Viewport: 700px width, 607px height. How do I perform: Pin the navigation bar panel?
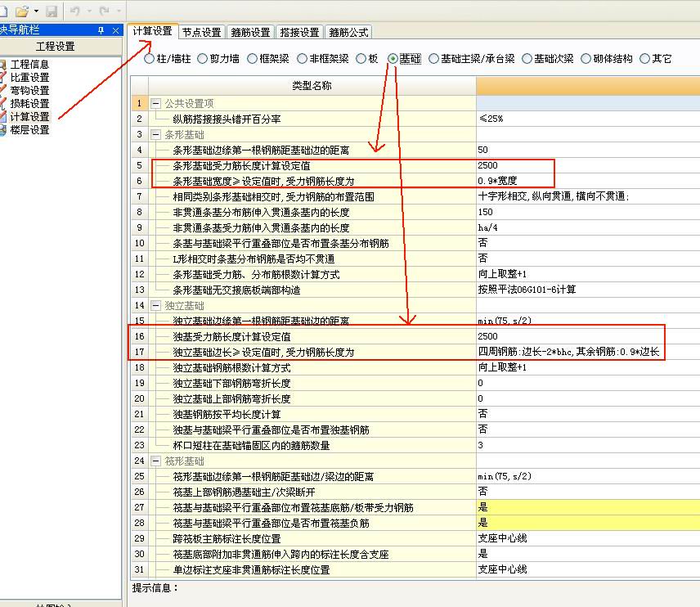[x=101, y=30]
